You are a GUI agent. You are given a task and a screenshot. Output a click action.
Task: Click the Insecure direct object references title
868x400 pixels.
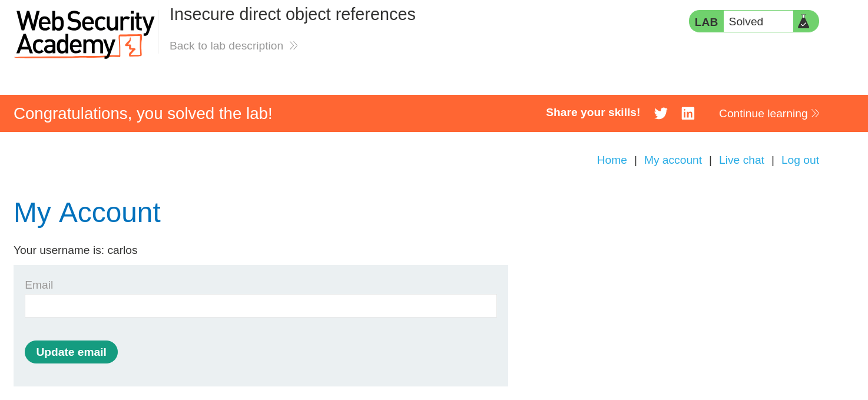pyautogui.click(x=292, y=14)
